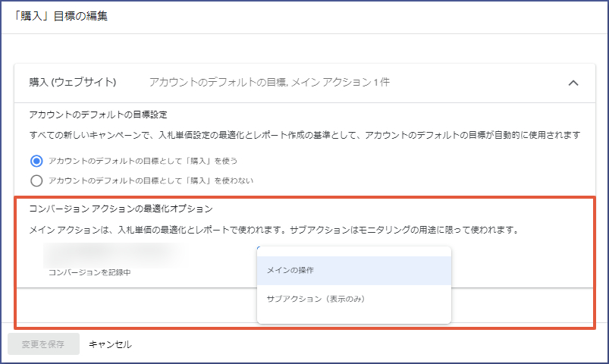Image resolution: width=609 pixels, height=364 pixels.
Task: Select radio button for 「購入」を使う
Action: pyautogui.click(x=36, y=161)
